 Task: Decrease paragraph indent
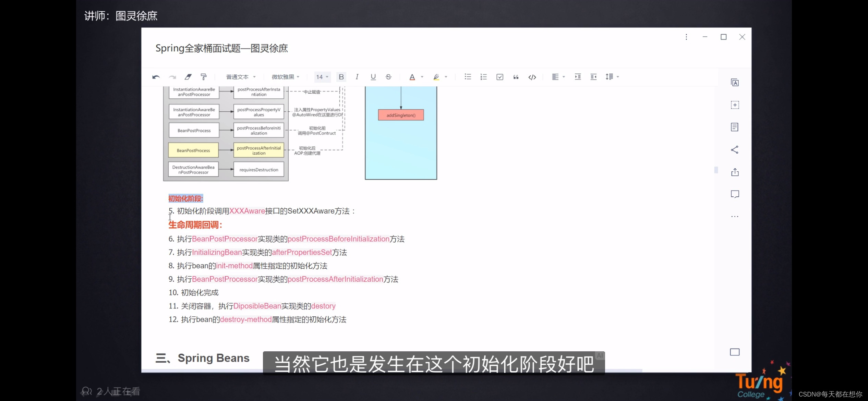coord(594,77)
